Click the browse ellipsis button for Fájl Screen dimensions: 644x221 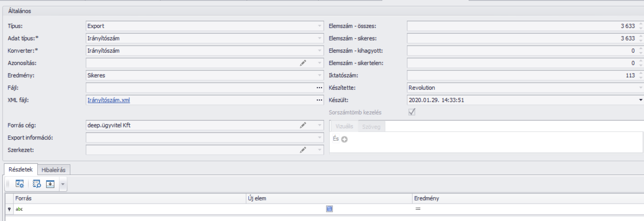[319, 88]
